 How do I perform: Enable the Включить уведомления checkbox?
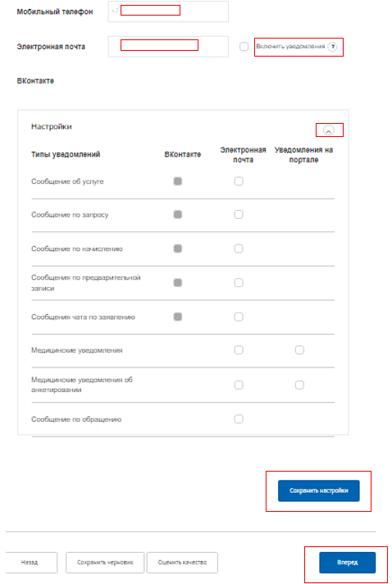point(244,47)
